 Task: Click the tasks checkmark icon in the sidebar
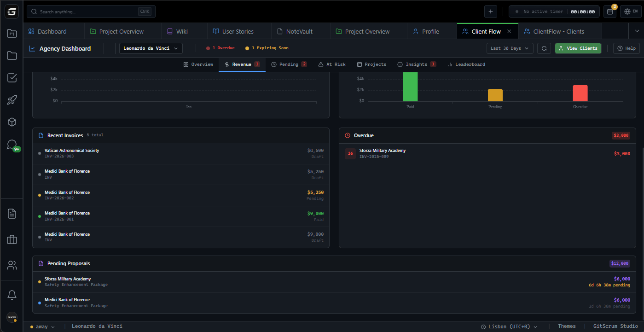pos(12,78)
